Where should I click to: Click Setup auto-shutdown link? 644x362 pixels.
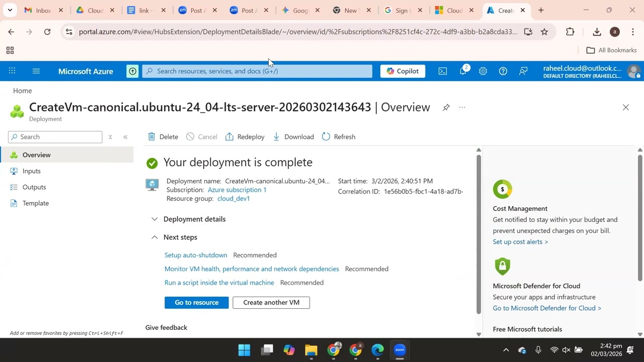pyautogui.click(x=196, y=255)
